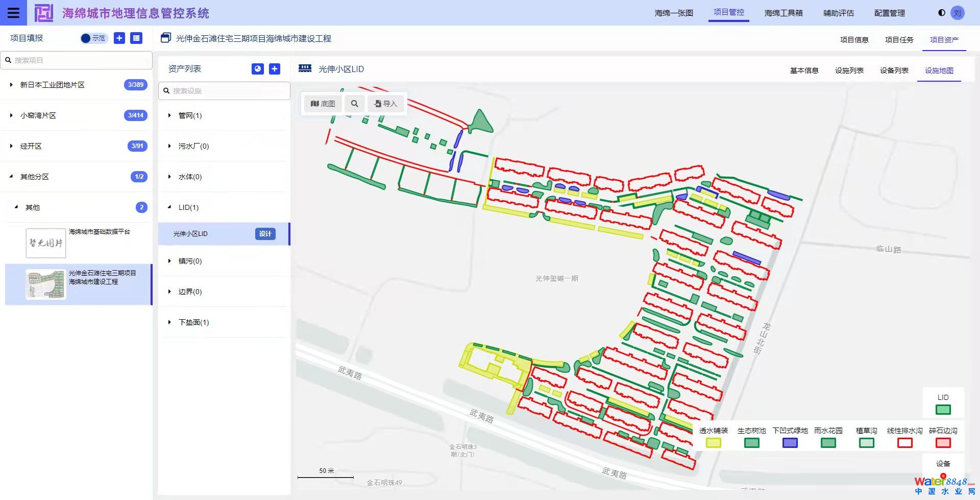The width and height of the screenshot is (980, 500).
Task: Toggle the 示范 demo switch
Action: click(93, 38)
